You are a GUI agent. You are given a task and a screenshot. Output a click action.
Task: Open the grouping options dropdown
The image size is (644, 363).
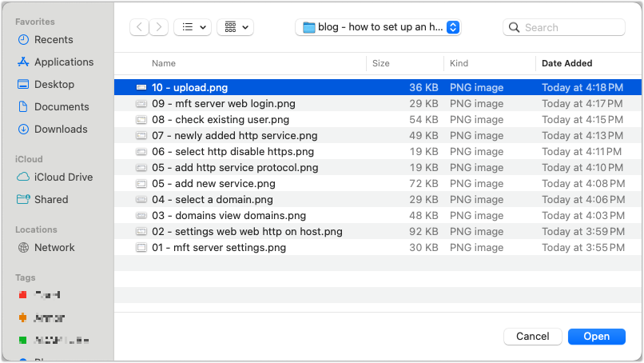tap(235, 27)
